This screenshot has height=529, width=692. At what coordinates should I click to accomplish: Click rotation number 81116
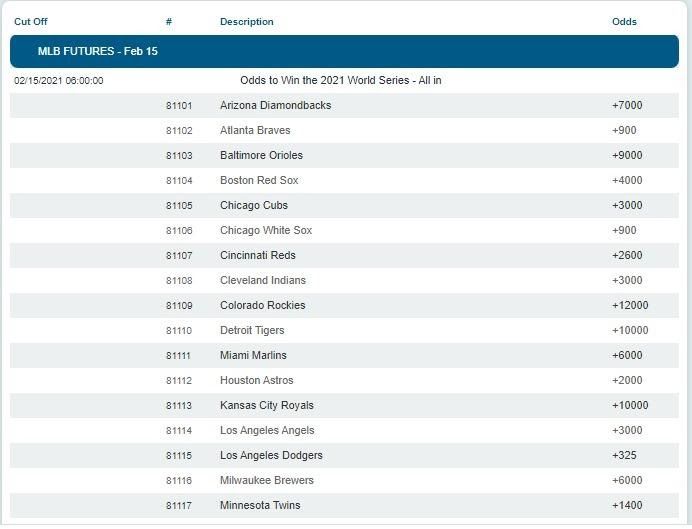pos(179,481)
